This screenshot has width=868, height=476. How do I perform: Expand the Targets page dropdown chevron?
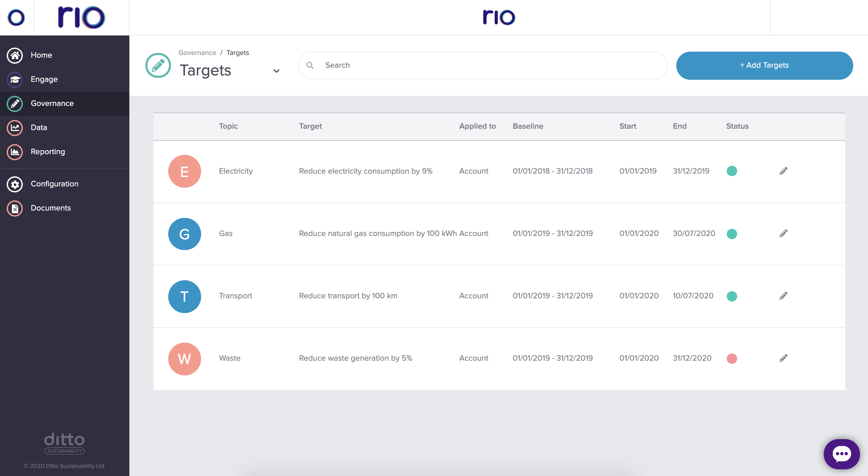[276, 71]
